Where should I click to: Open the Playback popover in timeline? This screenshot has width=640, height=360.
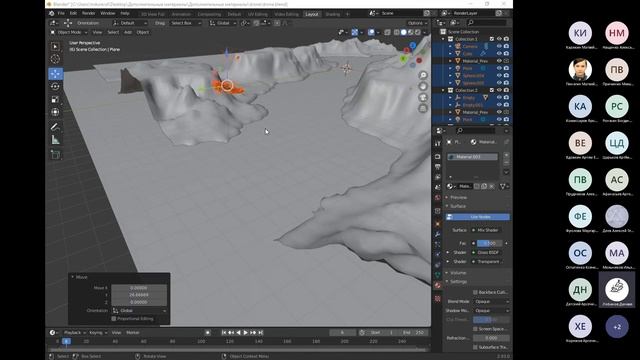point(74,333)
